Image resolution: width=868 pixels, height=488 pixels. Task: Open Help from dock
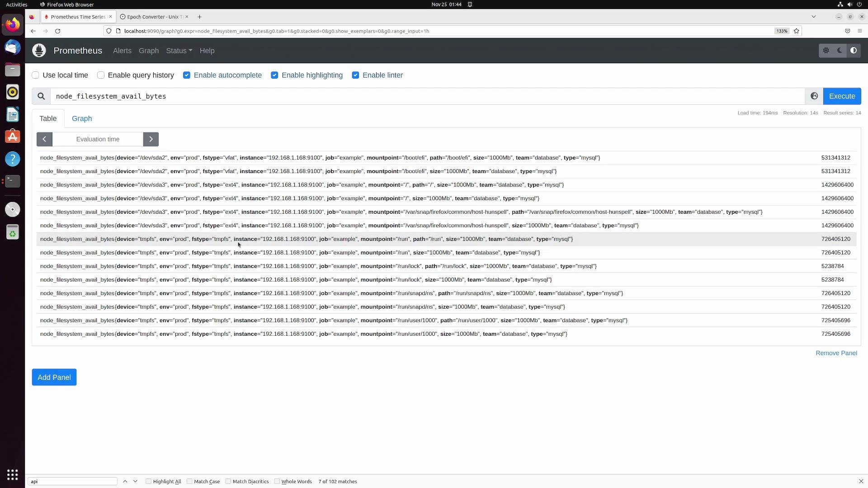point(13,159)
